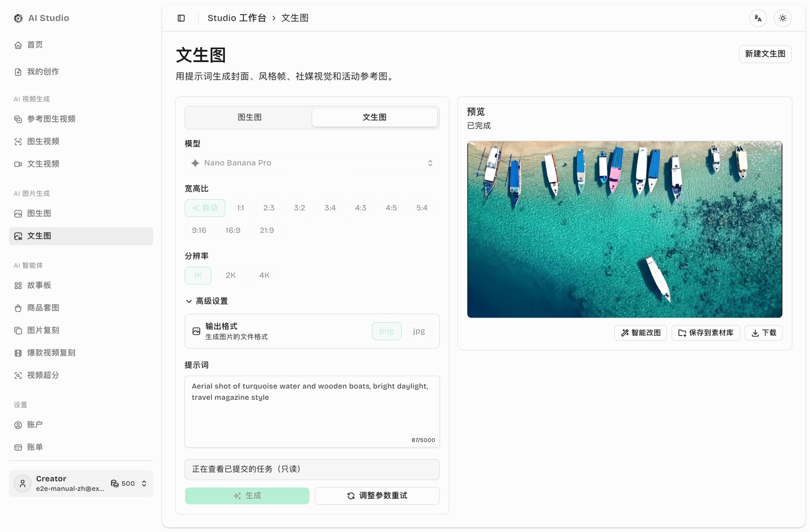Choose the 2K resolution option
This screenshot has height=532, width=810.
pyautogui.click(x=231, y=276)
